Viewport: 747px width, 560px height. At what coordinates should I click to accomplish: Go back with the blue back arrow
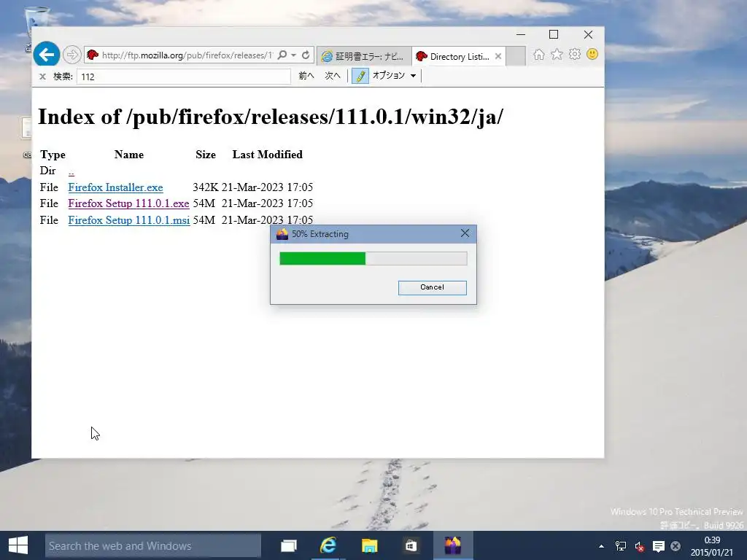click(46, 55)
